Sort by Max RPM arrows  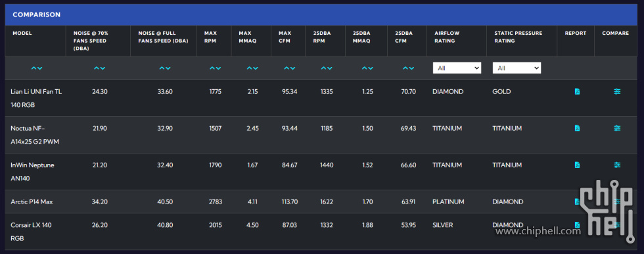216,68
